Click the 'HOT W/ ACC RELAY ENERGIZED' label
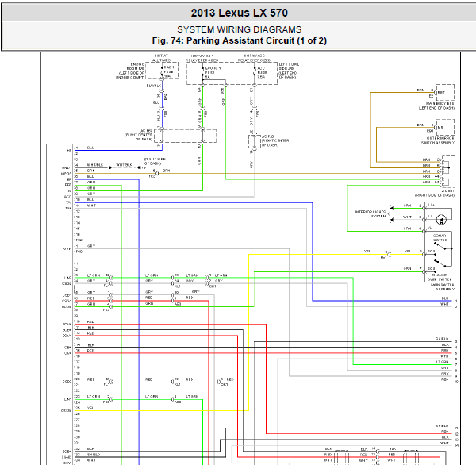Viewport: 476px width, 465px height. (255, 58)
